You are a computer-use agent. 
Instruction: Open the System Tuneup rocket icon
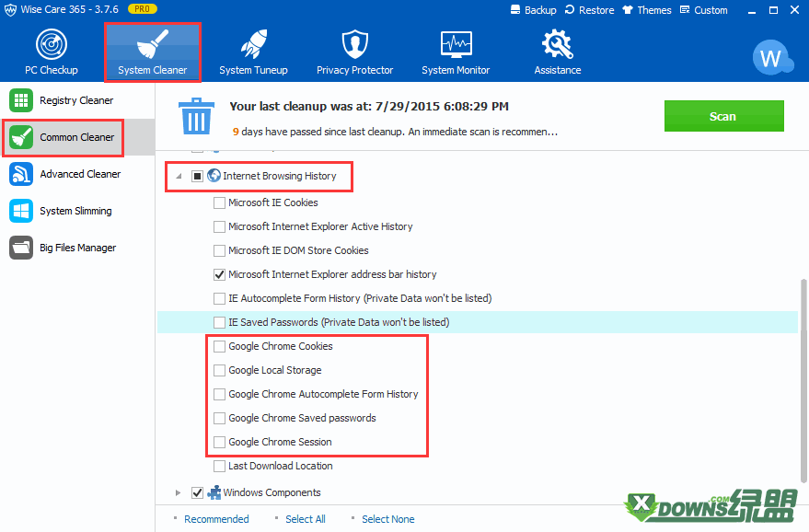coord(253,44)
